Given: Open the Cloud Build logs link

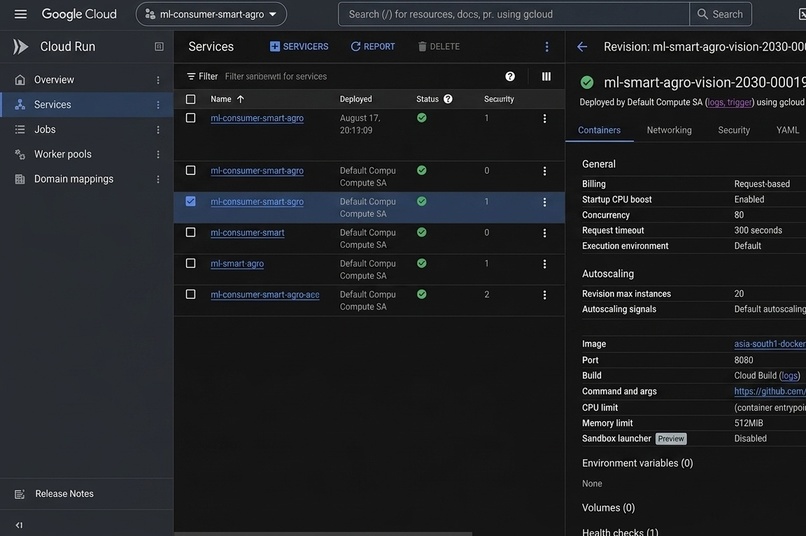Looking at the screenshot, I should [789, 376].
